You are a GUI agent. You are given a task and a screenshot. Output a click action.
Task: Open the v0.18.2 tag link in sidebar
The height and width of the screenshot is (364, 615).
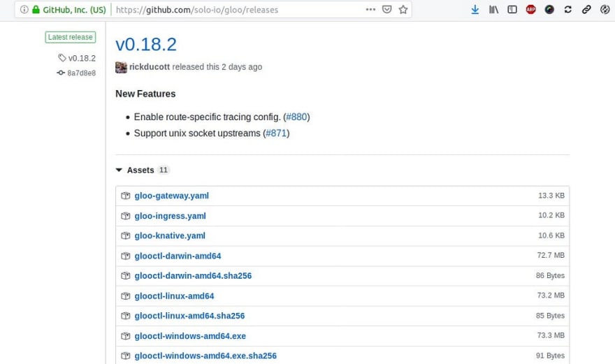coord(82,58)
